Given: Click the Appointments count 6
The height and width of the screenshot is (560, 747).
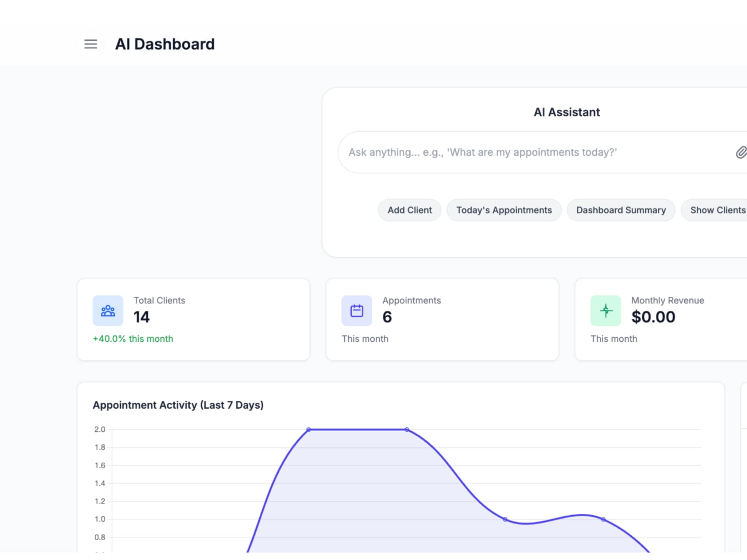Looking at the screenshot, I should (387, 317).
